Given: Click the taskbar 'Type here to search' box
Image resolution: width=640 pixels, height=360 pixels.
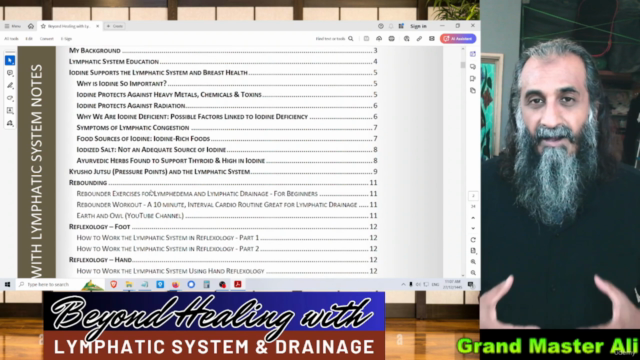Looking at the screenshot, I should click(59, 284).
